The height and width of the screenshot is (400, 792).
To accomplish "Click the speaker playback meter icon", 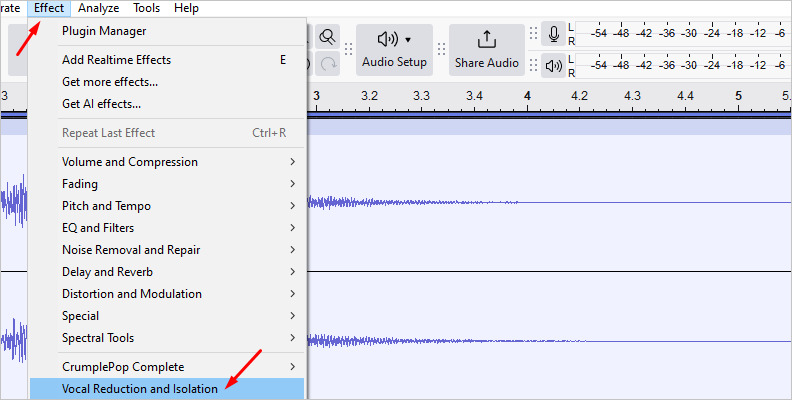I will point(554,66).
